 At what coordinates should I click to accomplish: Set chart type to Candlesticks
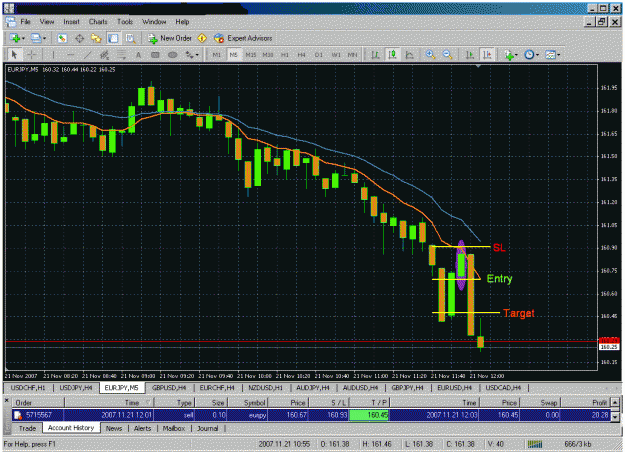[392, 55]
